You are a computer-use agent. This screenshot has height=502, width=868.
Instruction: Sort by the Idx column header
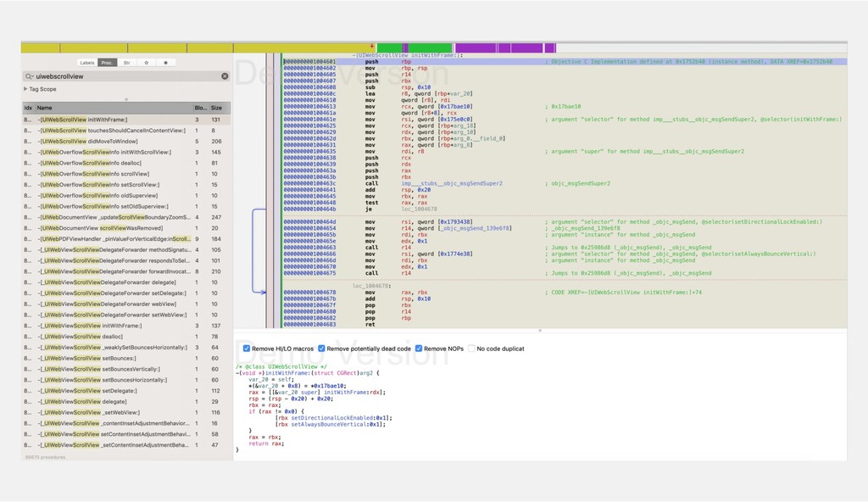pyautogui.click(x=28, y=108)
